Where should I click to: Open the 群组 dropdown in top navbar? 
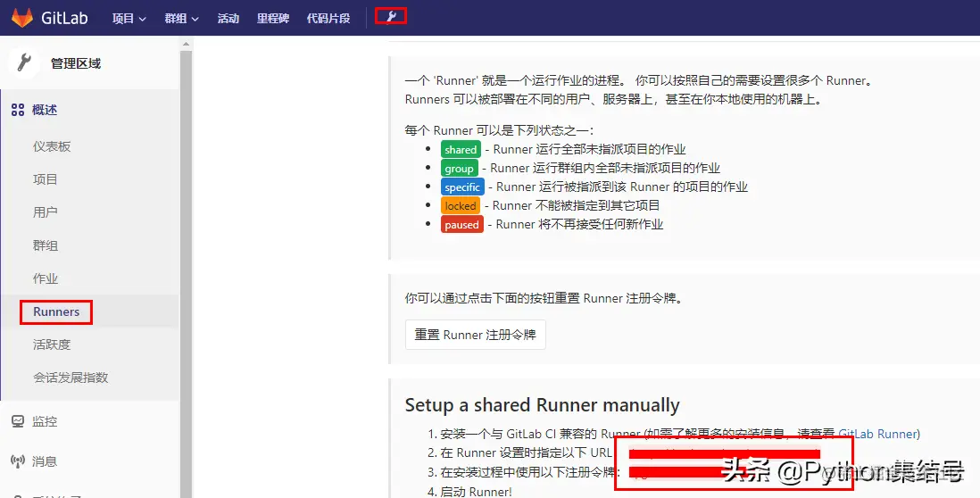tap(182, 18)
